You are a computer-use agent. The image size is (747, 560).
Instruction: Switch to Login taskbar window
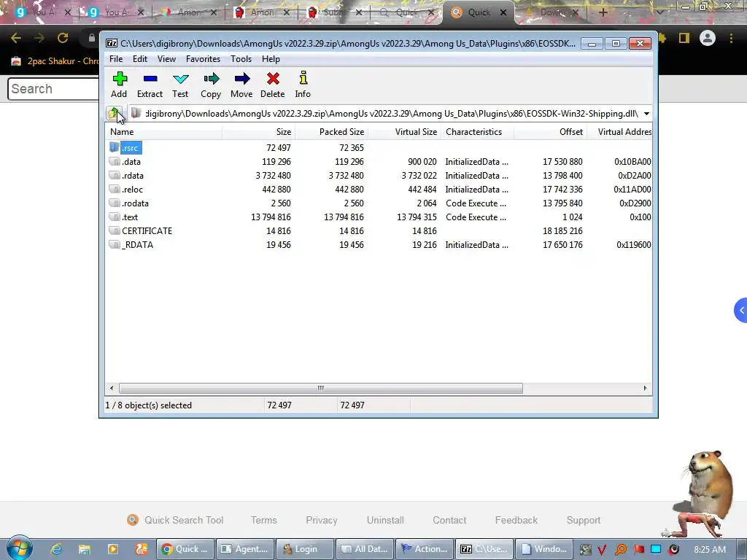click(x=303, y=549)
